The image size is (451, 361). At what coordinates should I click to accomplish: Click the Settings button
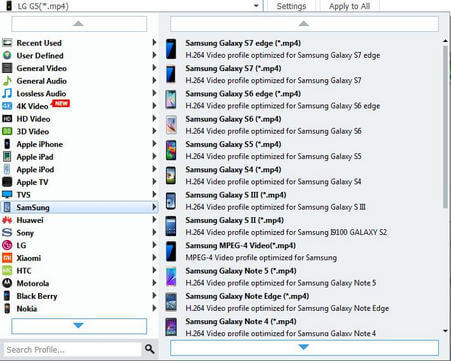point(291,6)
